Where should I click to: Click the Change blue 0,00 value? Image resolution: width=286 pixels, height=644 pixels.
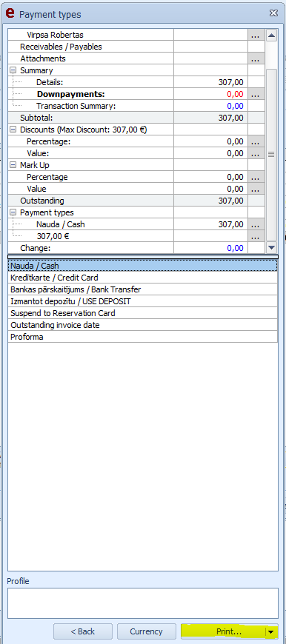pos(235,248)
